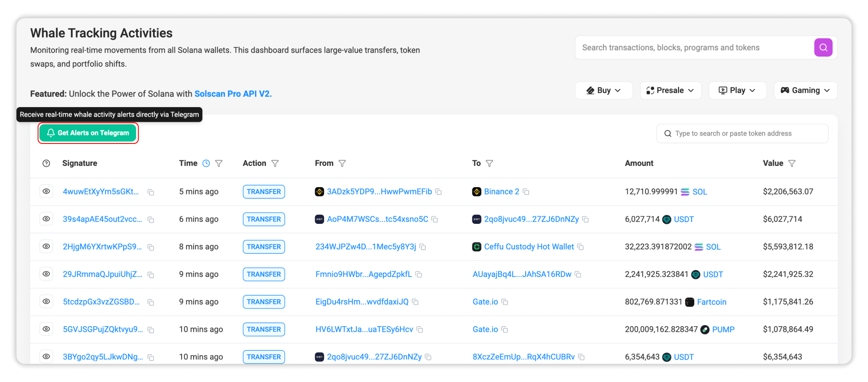868x382 pixels.
Task: Toggle eye icon for 5tcdzpGx3vzZGSBD row
Action: 46,302
